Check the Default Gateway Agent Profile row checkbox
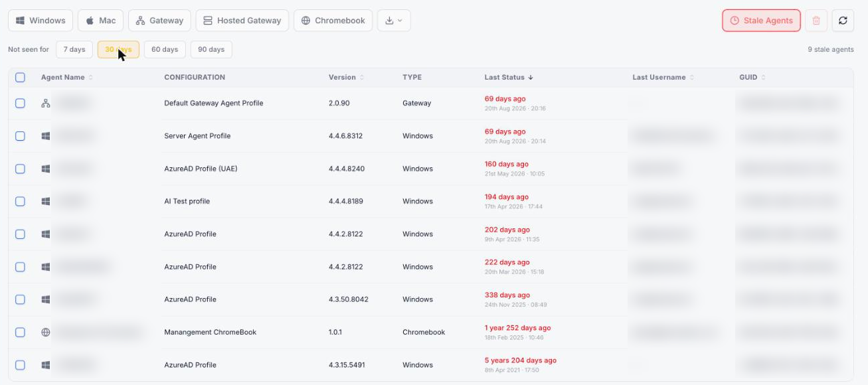Image resolution: width=868 pixels, height=385 pixels. 20,104
